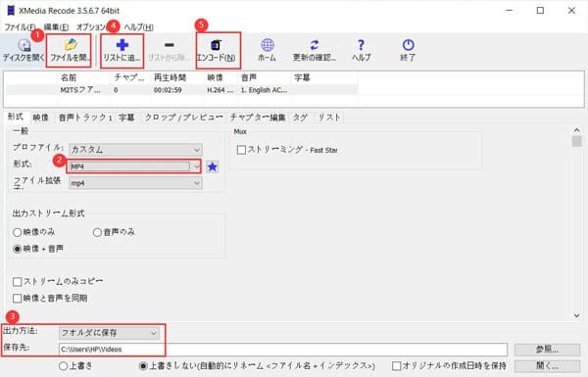Open the ヘルプ question mark icon
The width and height of the screenshot is (588, 377).
pos(361,45)
